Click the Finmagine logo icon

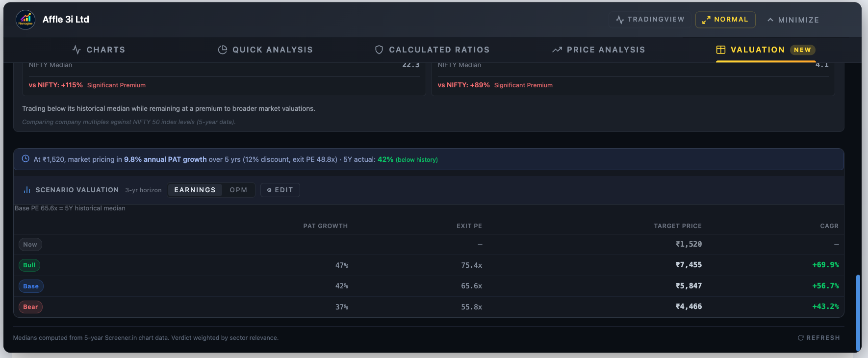coord(26,20)
